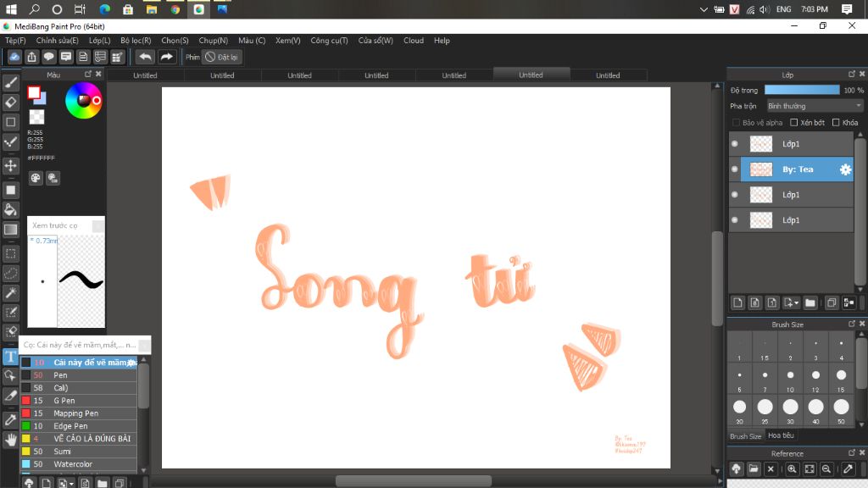Choose the Shape rectangle outline tool
868x488 pixels.
tap(10, 122)
